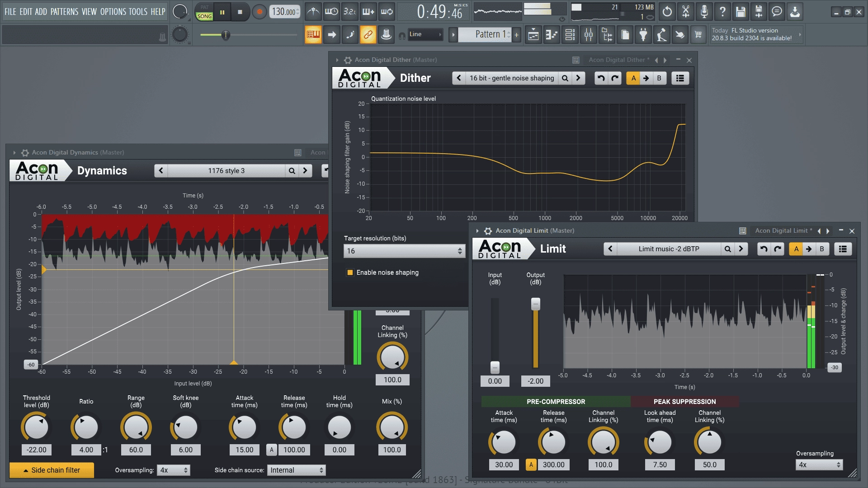Viewport: 868px width, 488px height.
Task: Select B state in Dither plugin
Action: [659, 78]
